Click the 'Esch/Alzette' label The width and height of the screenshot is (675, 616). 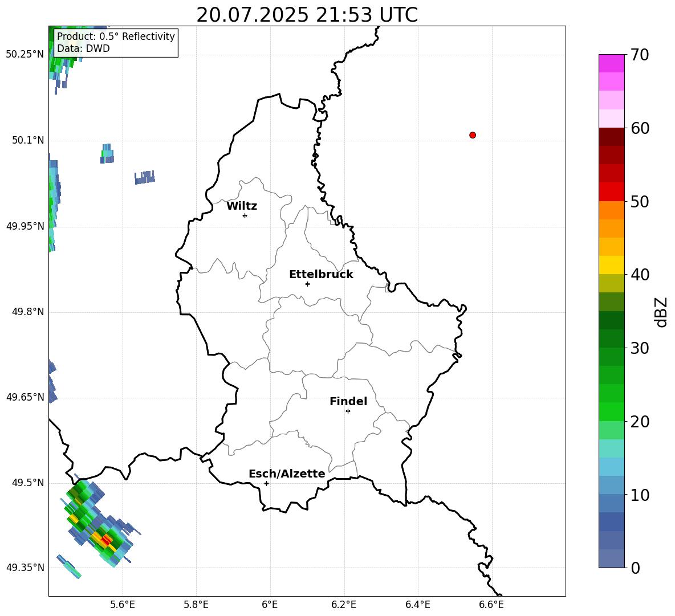pos(287,474)
